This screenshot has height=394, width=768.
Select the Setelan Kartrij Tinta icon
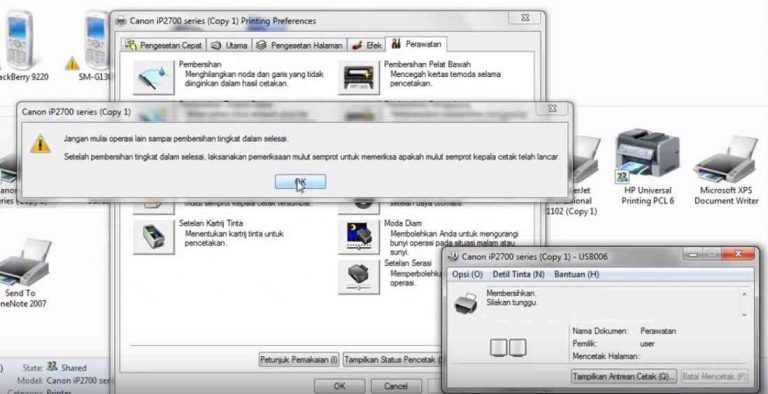pyautogui.click(x=153, y=237)
